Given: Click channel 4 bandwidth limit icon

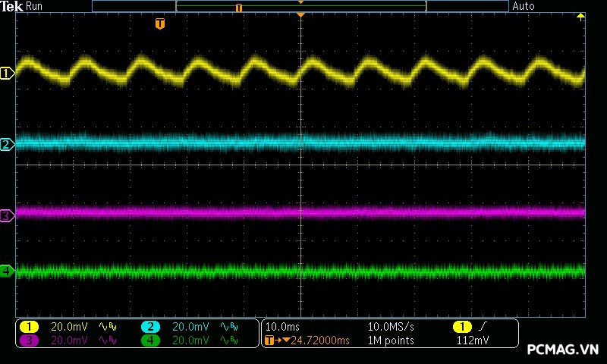Looking at the screenshot, I should (230, 340).
